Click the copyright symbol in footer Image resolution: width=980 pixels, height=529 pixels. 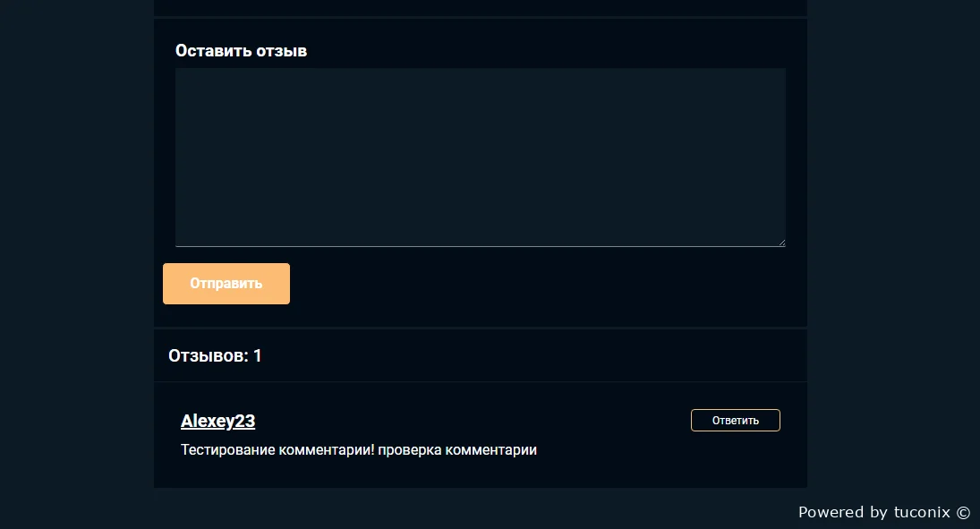coord(963,513)
